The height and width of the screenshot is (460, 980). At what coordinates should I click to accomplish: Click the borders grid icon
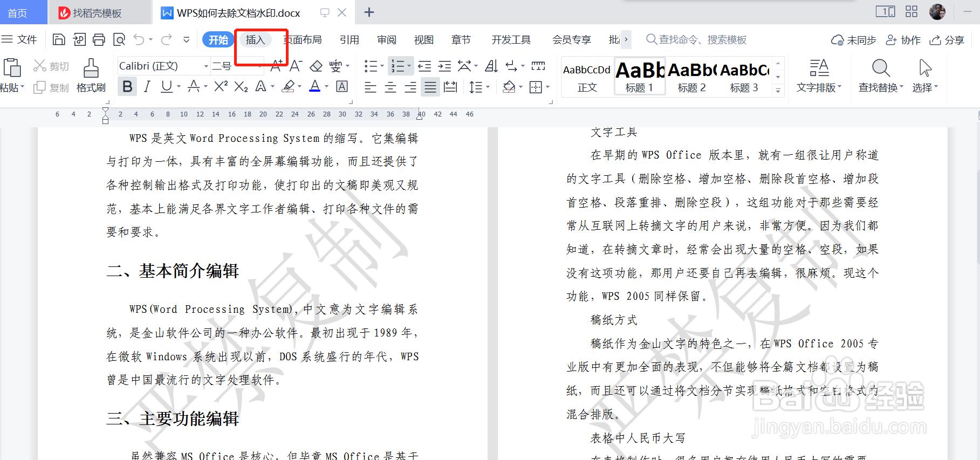(x=536, y=87)
